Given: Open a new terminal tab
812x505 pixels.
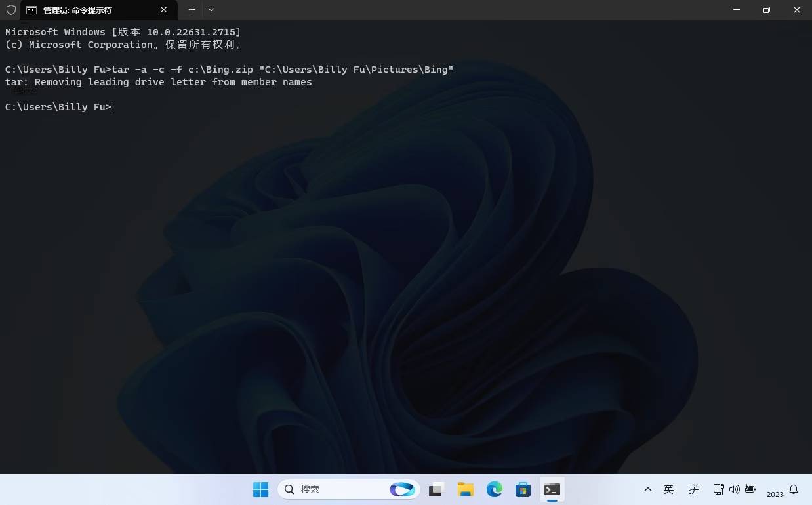Looking at the screenshot, I should 192,10.
